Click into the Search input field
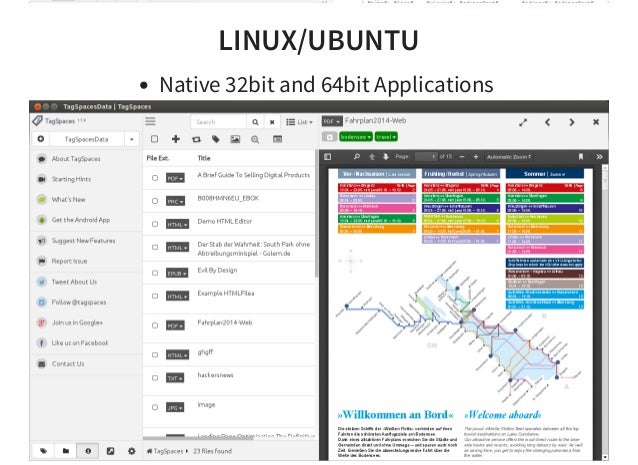 [x=219, y=121]
